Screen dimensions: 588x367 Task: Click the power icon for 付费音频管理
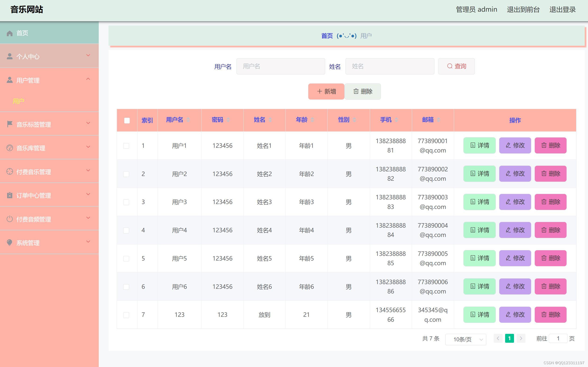point(10,219)
